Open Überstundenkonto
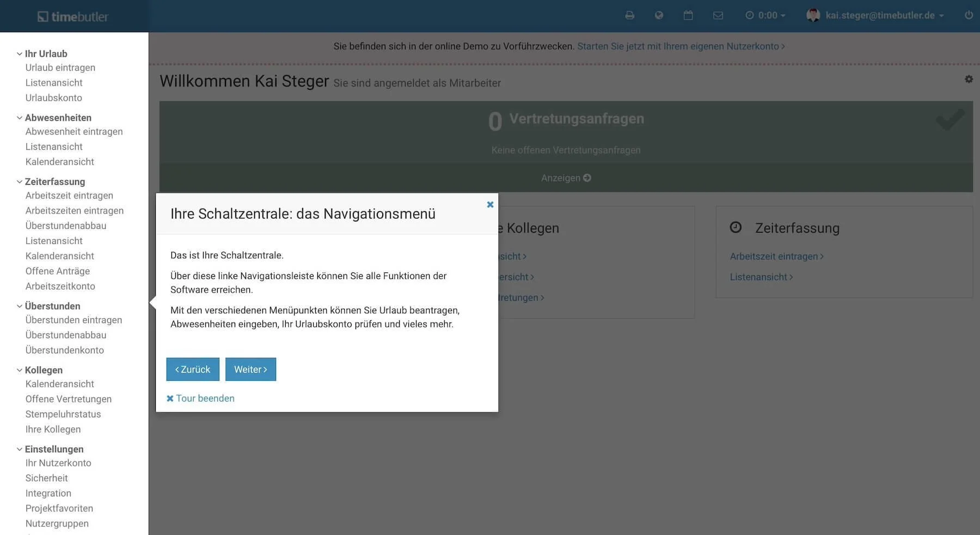 coord(65,350)
